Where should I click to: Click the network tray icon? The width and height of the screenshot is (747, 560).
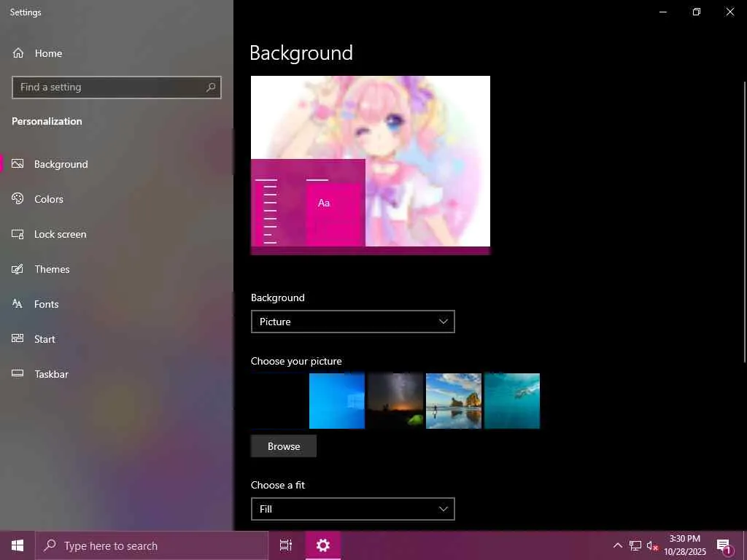pyautogui.click(x=635, y=545)
